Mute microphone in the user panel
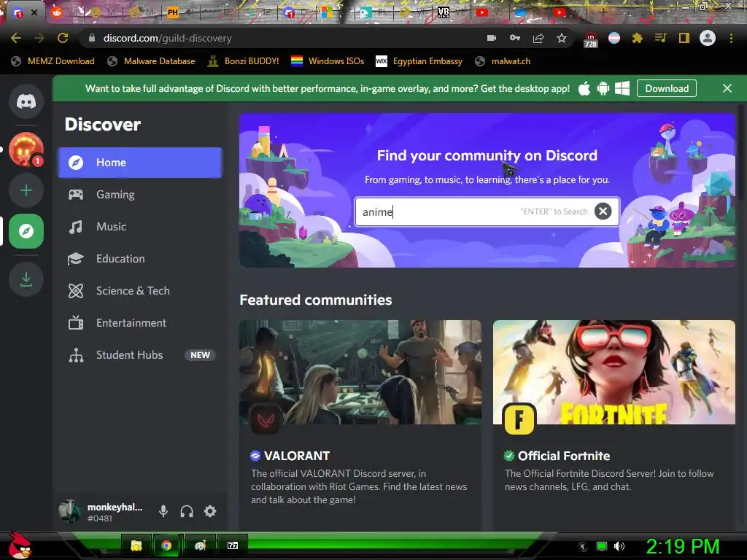This screenshot has height=560, width=747. click(x=163, y=511)
